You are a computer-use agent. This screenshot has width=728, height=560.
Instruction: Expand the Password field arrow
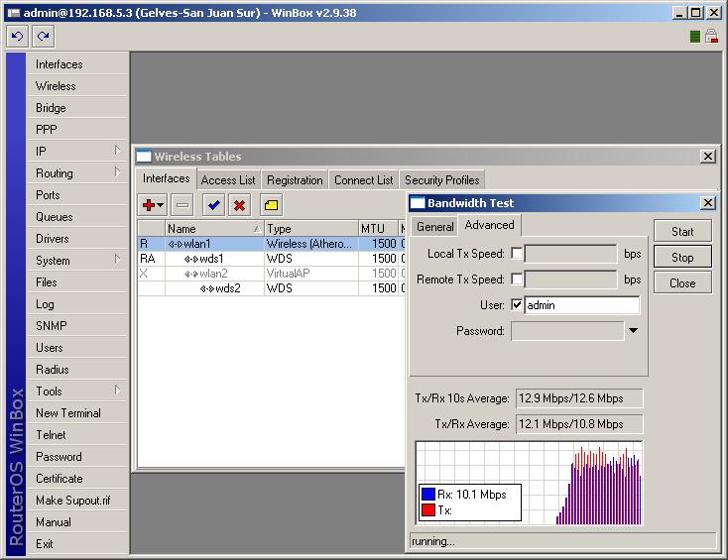click(x=633, y=331)
